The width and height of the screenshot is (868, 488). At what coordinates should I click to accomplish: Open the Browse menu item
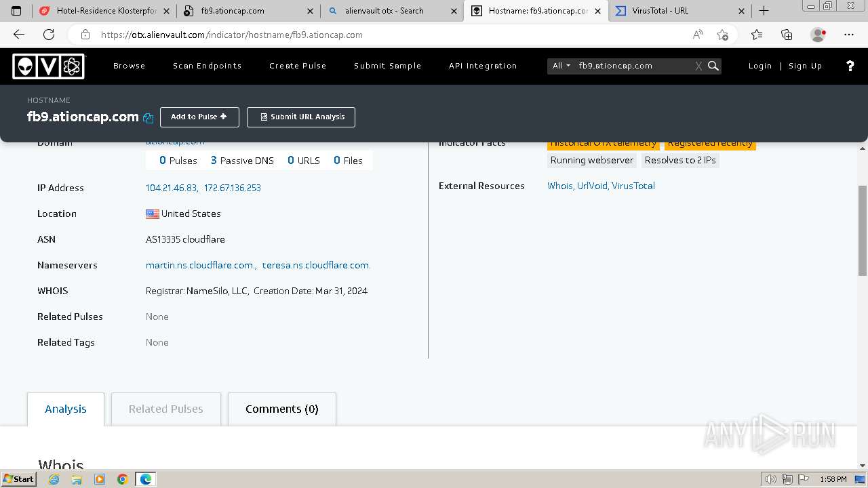tap(130, 66)
